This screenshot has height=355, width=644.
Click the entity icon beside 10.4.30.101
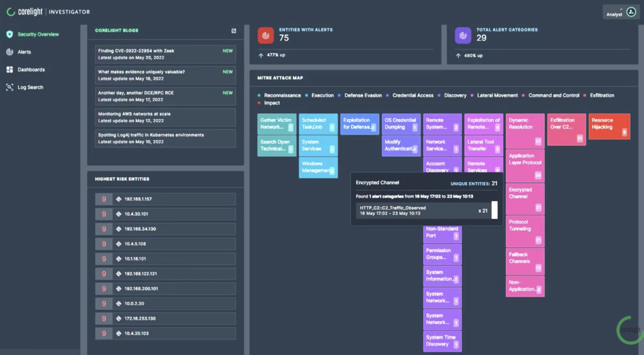point(119,214)
